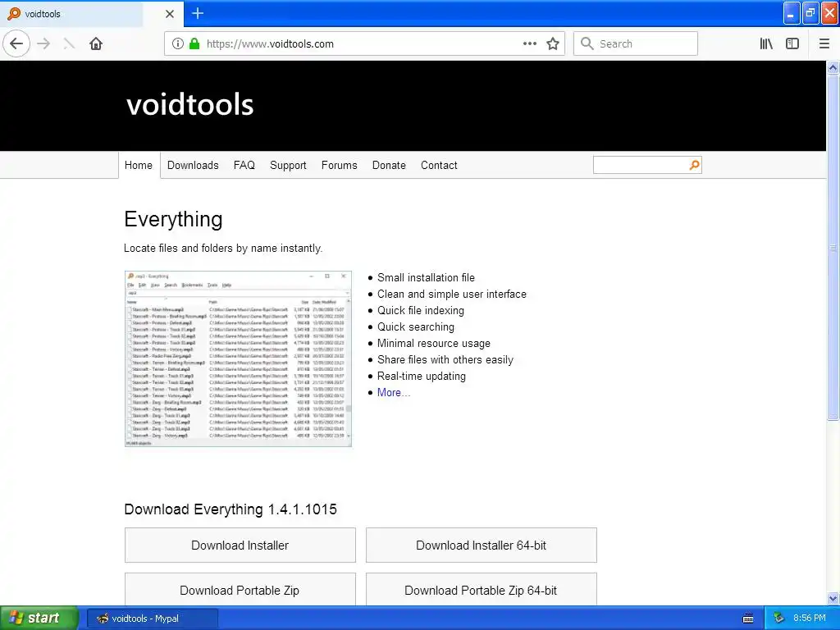The height and width of the screenshot is (630, 840).
Task: Click the vertical scrollbar thumb
Action: pyautogui.click(x=833, y=248)
